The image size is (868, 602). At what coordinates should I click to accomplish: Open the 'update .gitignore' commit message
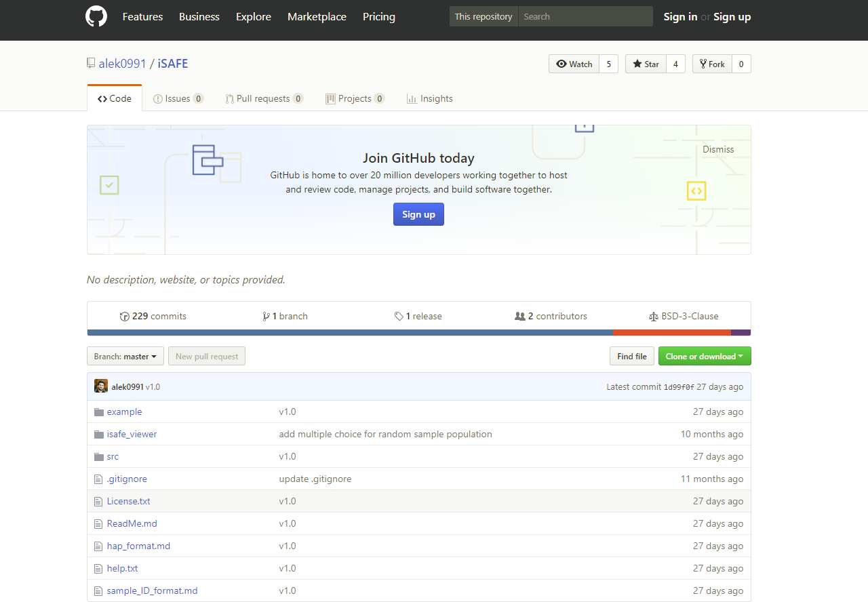[x=315, y=479]
